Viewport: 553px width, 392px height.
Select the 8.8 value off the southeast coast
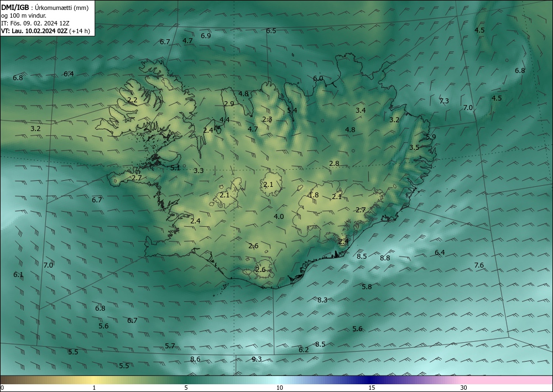(x=385, y=258)
